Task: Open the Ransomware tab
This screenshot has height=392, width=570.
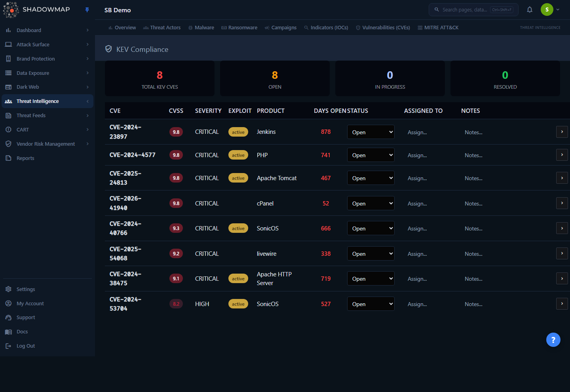Action: (239, 28)
